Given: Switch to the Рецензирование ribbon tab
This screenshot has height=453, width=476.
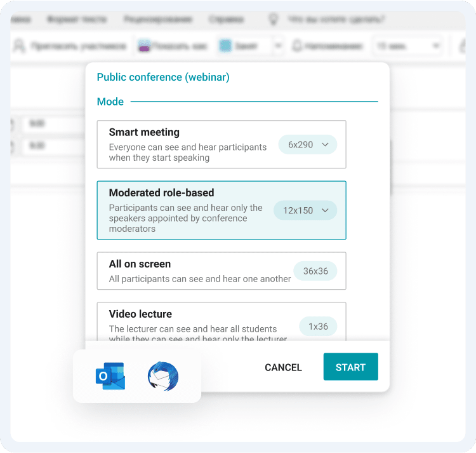Looking at the screenshot, I should click(x=158, y=20).
